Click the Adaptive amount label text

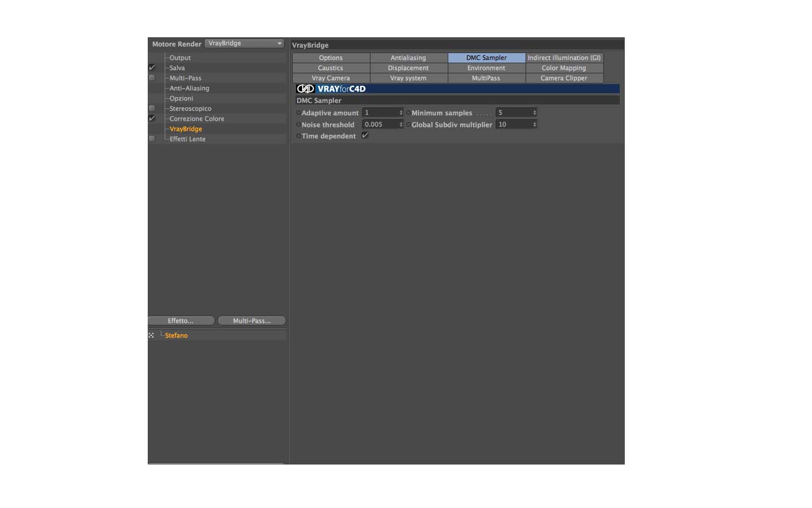(330, 113)
